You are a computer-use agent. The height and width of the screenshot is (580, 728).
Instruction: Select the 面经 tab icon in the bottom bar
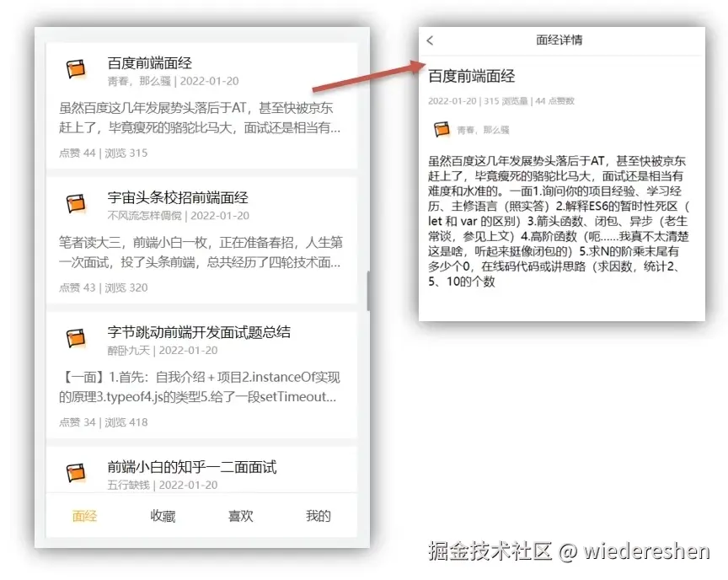(83, 517)
